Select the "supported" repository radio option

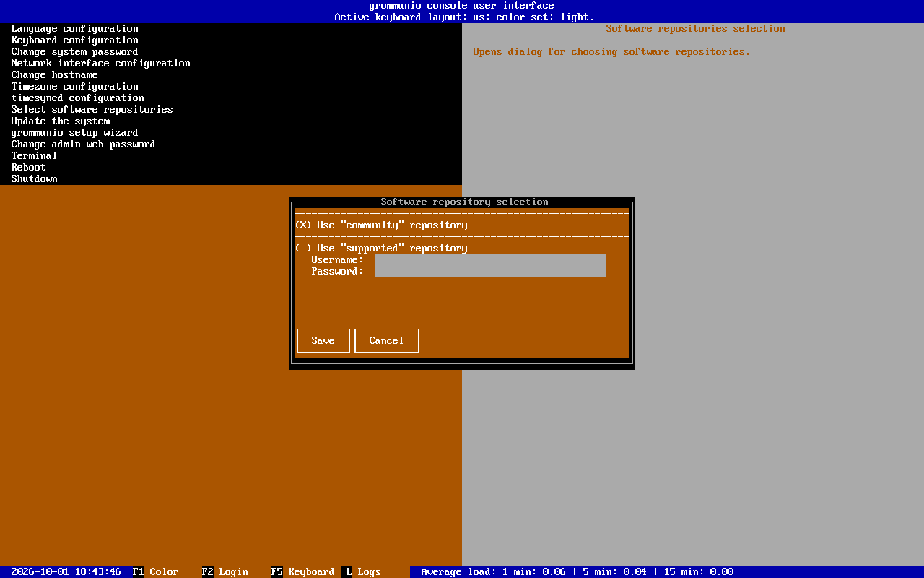[381, 249]
